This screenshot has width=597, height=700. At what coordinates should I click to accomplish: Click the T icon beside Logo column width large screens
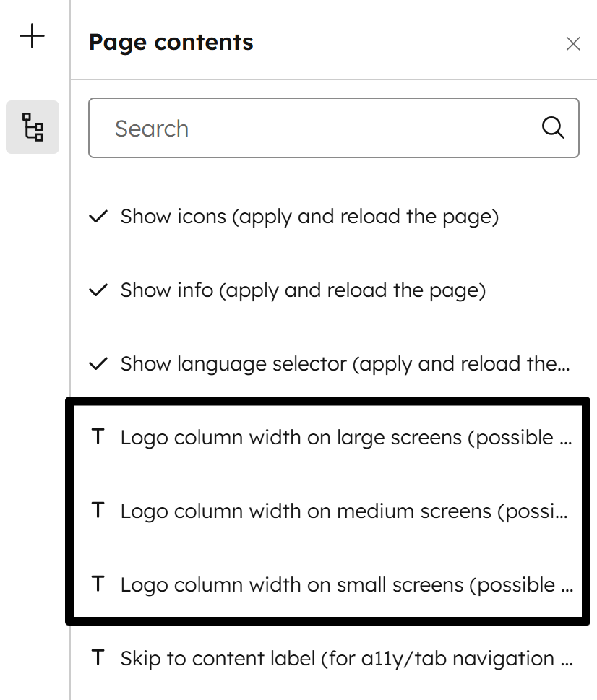click(98, 437)
